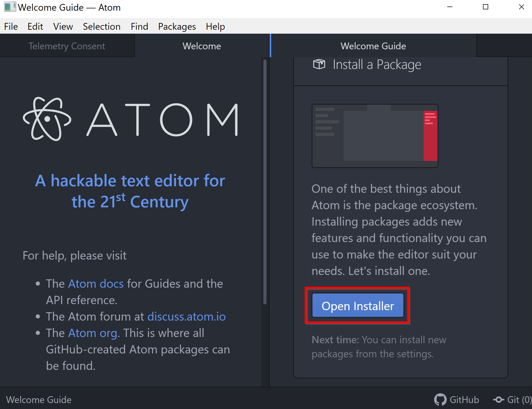This screenshot has width=532, height=409.
Task: Select the Welcome Guide tab
Action: pyautogui.click(x=373, y=46)
